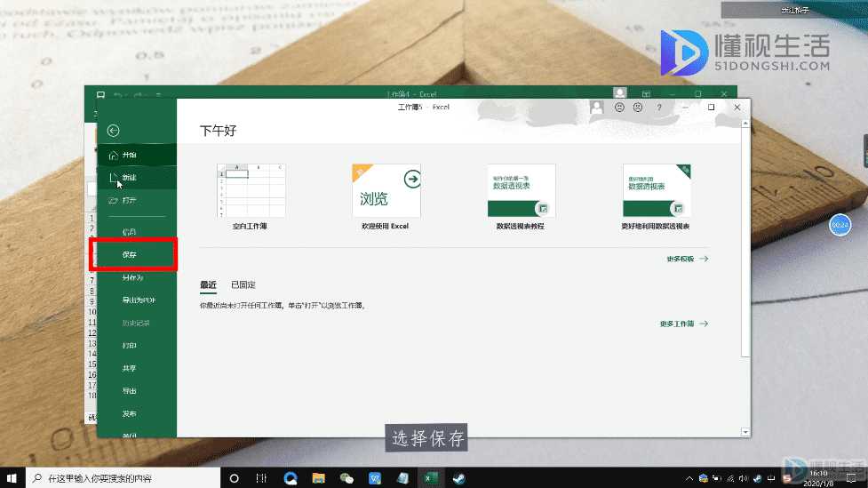Click the 新建 new document icon
This screenshot has width=868, height=488.
(113, 178)
